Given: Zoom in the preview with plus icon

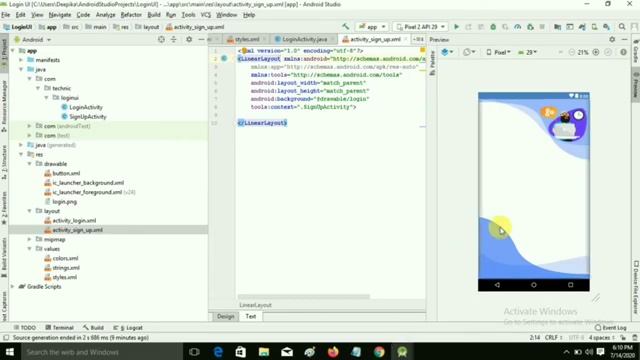Looking at the screenshot, I should pyautogui.click(x=596, y=52).
